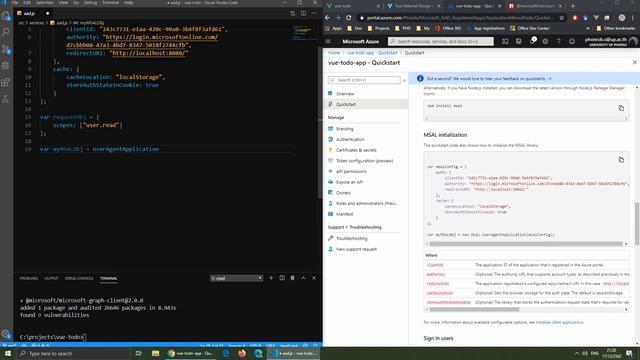Open the Search view in VS Code activity bar
The image size is (640, 360).
click(5, 32)
